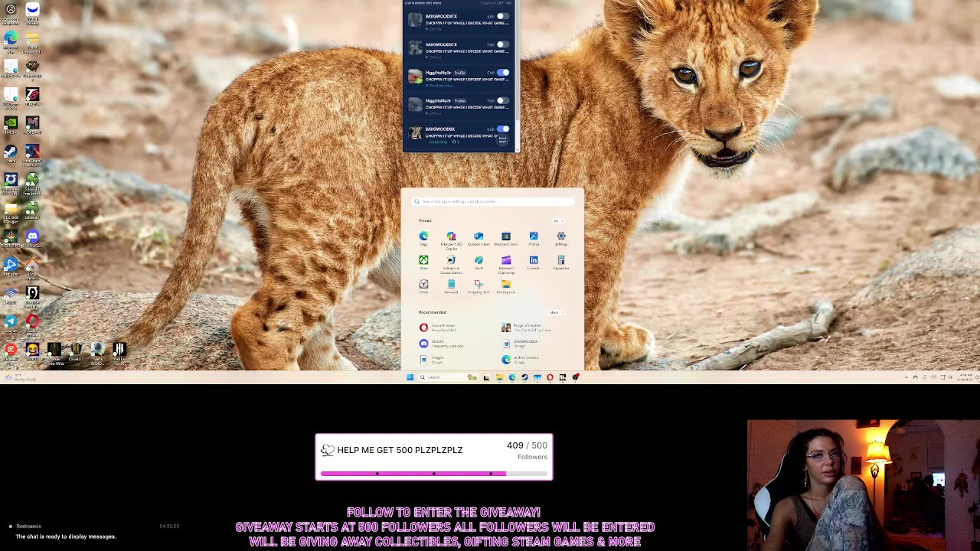Click the Windows Start button on taskbar
This screenshot has height=551, width=980.
point(410,377)
